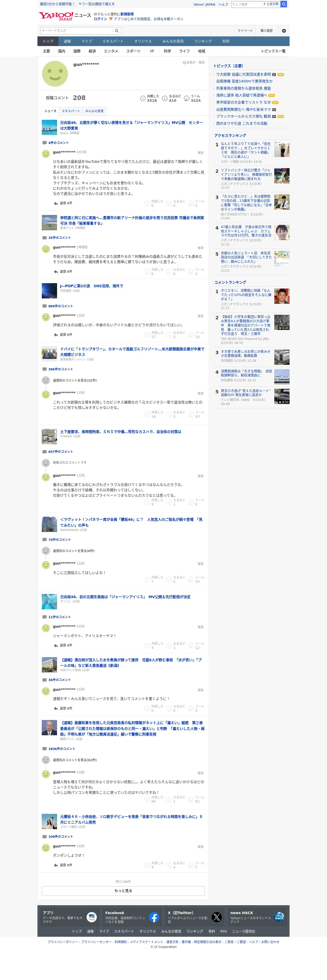Click the ウェブ検索 input field
327x980 pixels.
click(x=247, y=4)
